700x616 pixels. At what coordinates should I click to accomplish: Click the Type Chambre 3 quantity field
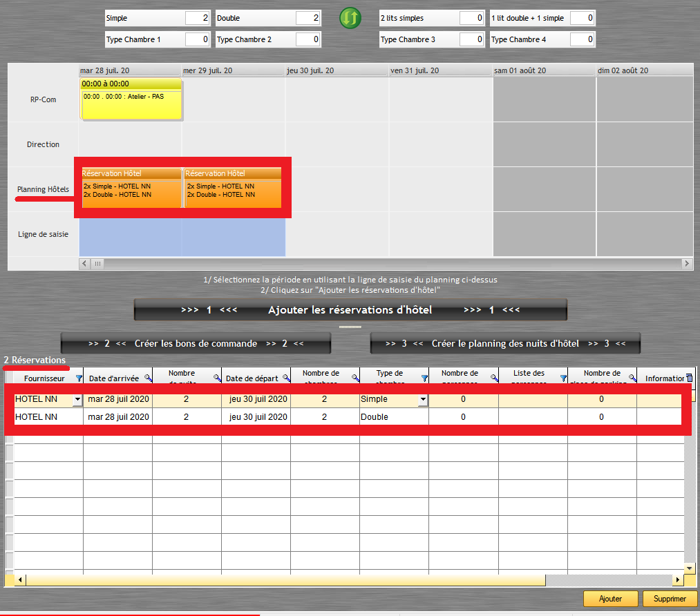471,39
